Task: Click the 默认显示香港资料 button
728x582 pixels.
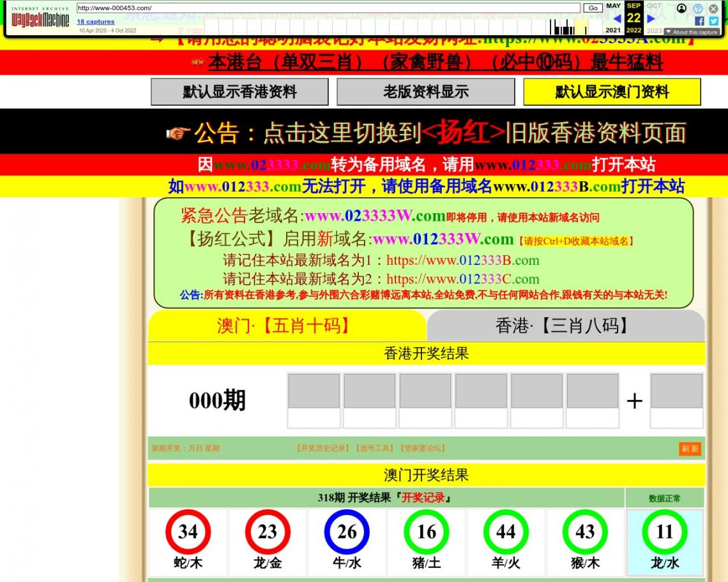Action: (239, 92)
